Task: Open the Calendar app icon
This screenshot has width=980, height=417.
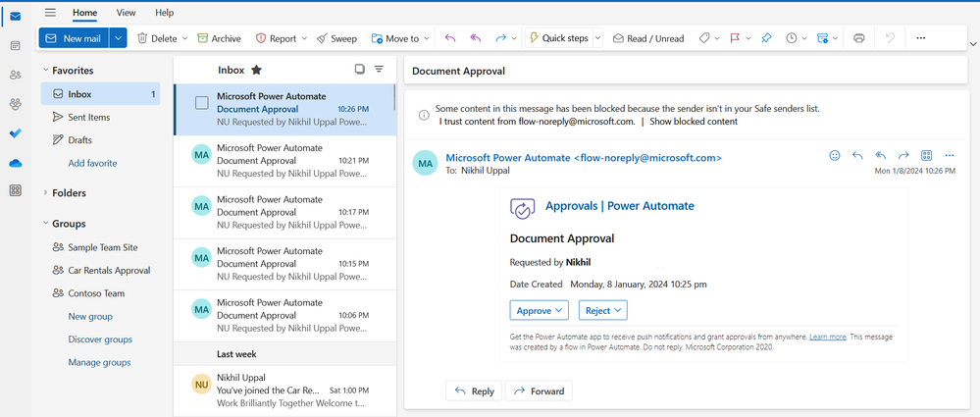Action: (15, 46)
